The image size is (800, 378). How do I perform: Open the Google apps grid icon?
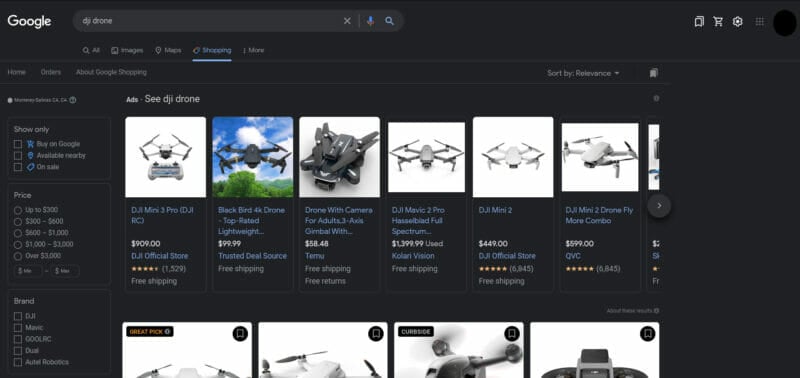[x=760, y=21]
